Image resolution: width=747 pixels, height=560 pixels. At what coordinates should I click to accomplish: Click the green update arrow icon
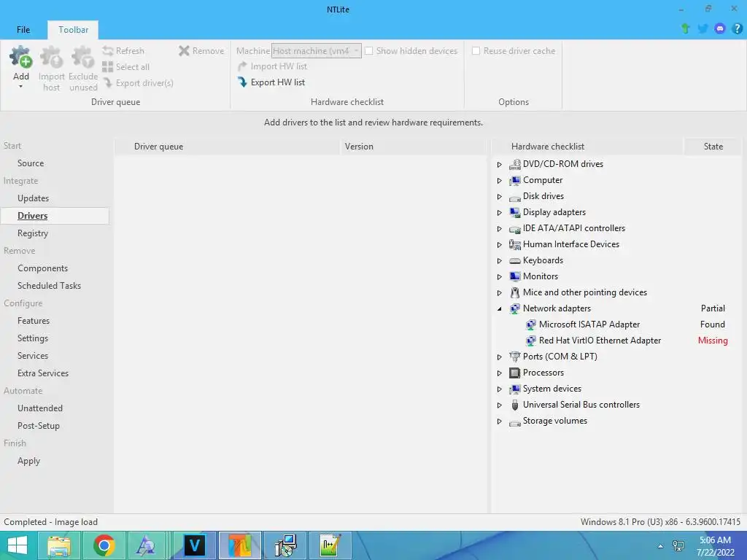686,28
